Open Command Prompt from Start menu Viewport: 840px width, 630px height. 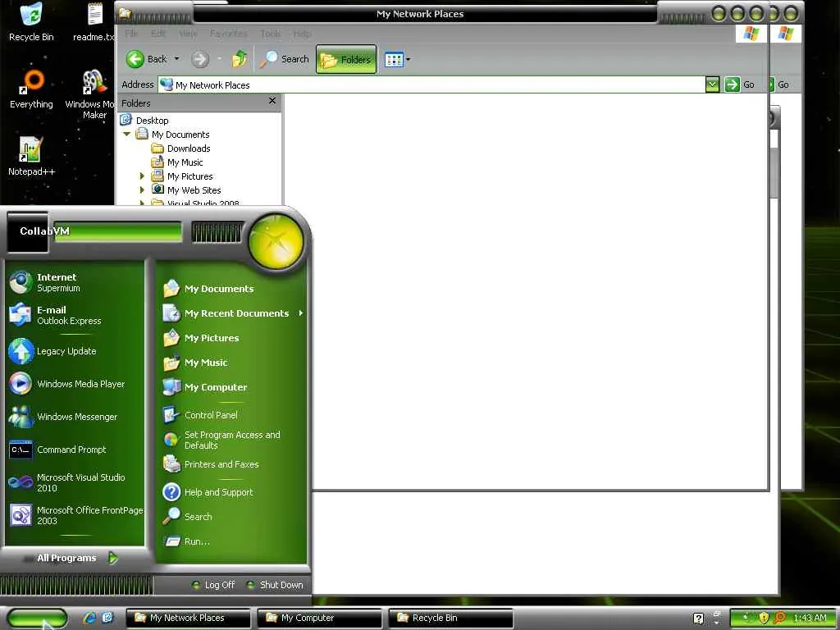click(75, 450)
